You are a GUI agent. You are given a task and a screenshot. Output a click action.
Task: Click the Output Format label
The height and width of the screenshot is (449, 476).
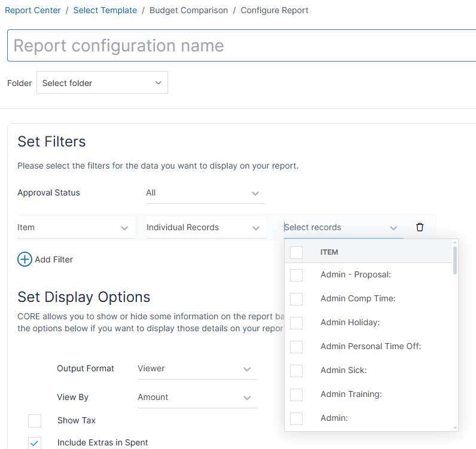pos(86,368)
